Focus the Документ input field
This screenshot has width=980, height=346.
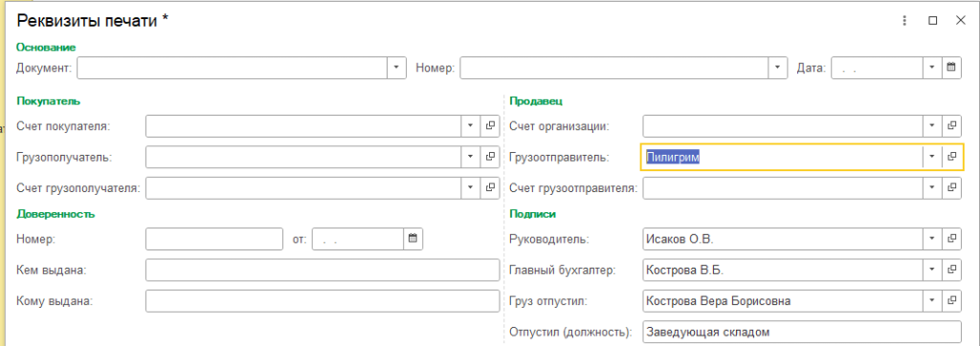click(232, 68)
